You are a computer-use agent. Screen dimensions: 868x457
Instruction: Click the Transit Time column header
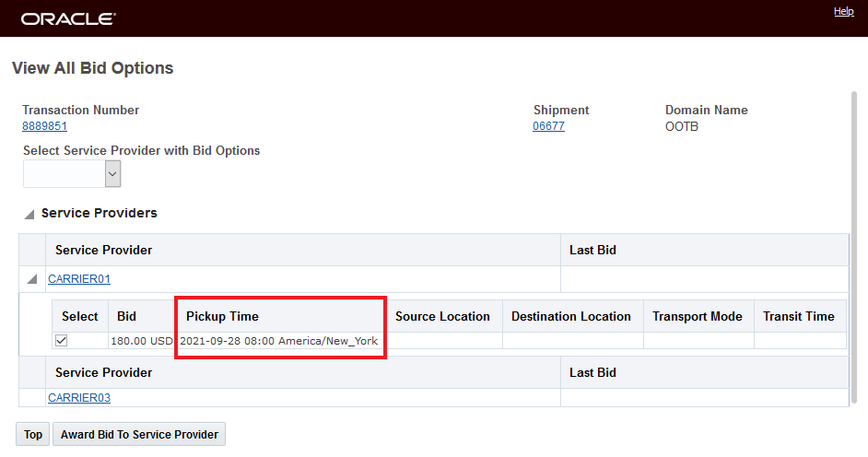(x=799, y=316)
